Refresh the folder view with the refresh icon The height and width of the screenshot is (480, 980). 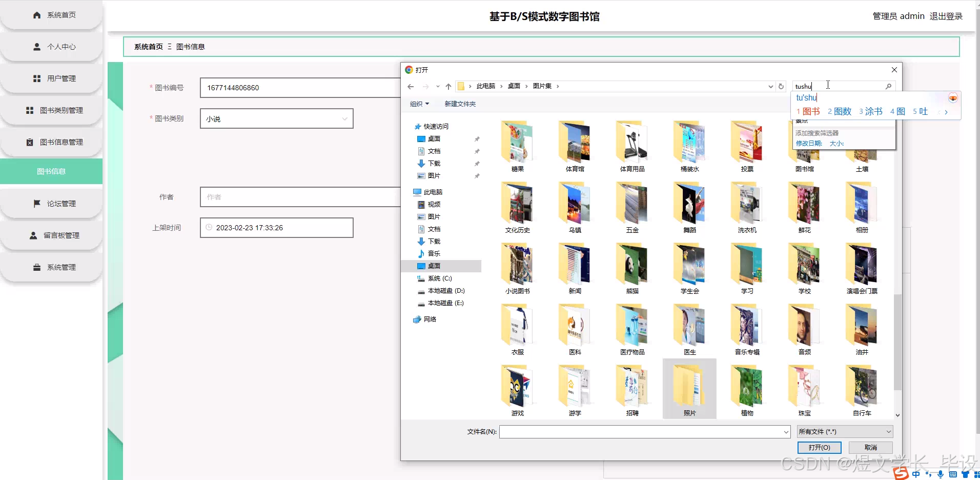point(781,86)
